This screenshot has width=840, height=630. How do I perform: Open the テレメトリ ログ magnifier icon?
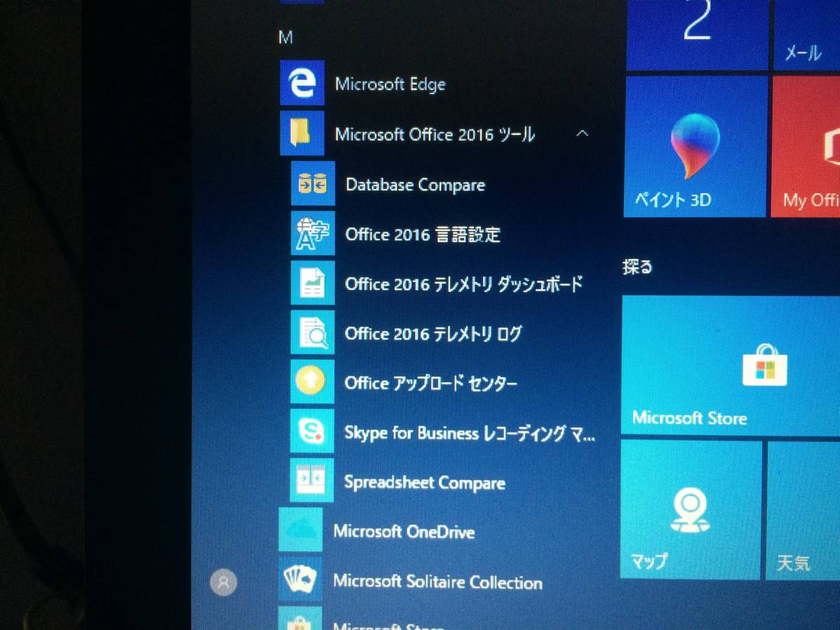pos(313,332)
